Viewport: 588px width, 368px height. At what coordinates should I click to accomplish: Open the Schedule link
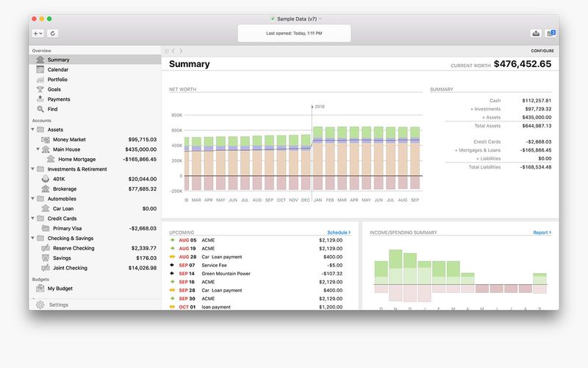(339, 233)
